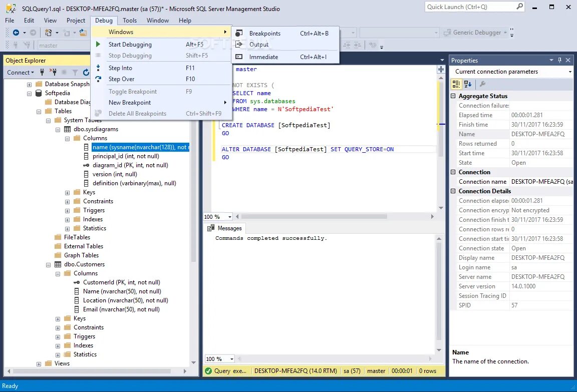577x392 pixels.
Task: Click the green Start Debugging play icon
Action: coord(98,44)
